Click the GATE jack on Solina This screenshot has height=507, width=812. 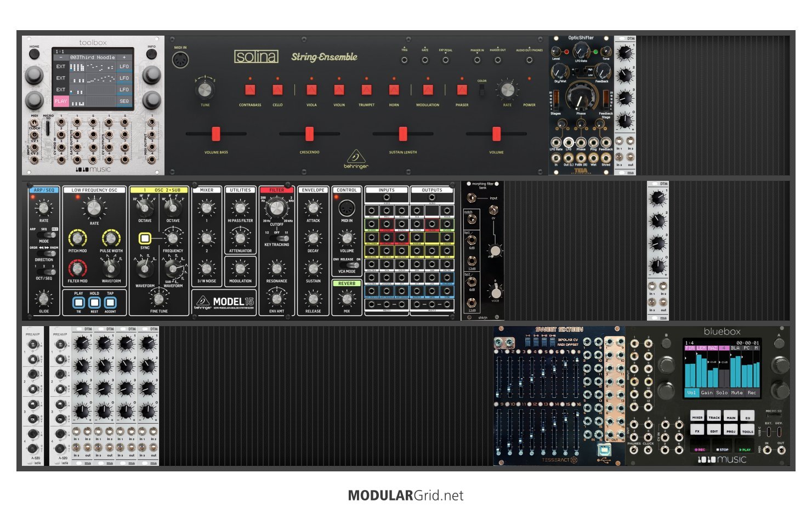[x=425, y=60]
